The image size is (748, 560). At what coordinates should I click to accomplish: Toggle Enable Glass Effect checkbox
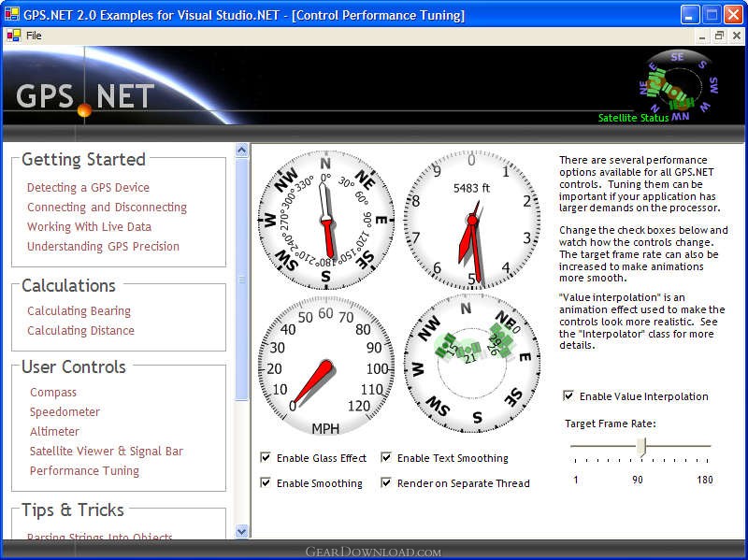(266, 457)
